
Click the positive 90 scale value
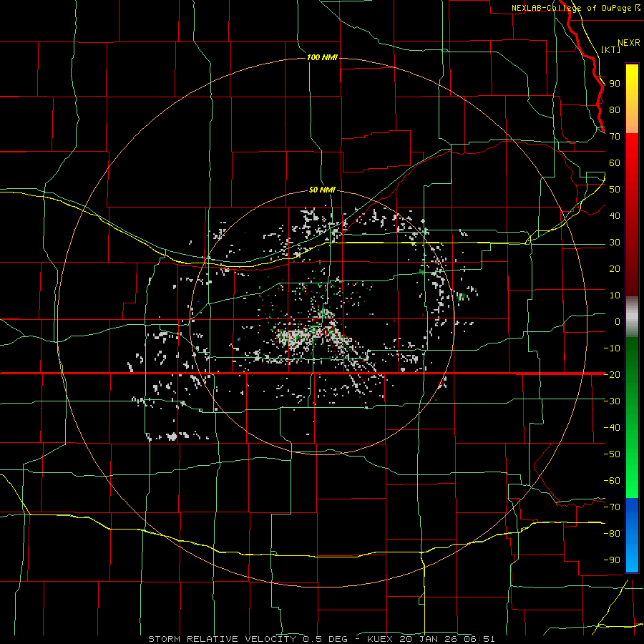point(615,84)
